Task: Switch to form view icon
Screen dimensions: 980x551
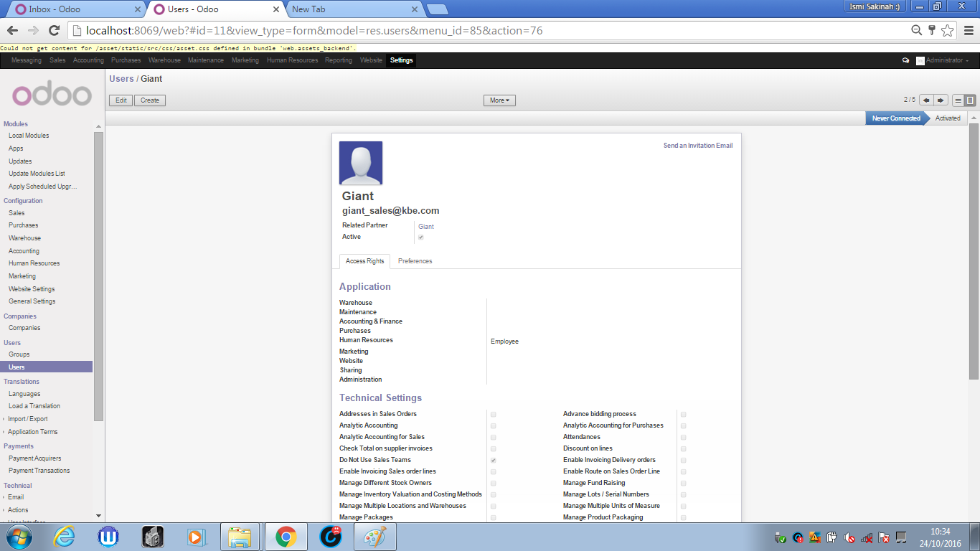Action: pyautogui.click(x=970, y=100)
